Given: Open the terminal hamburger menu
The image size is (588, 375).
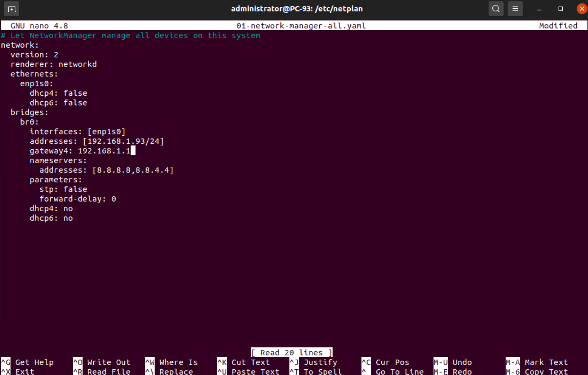Looking at the screenshot, I should tap(515, 8).
